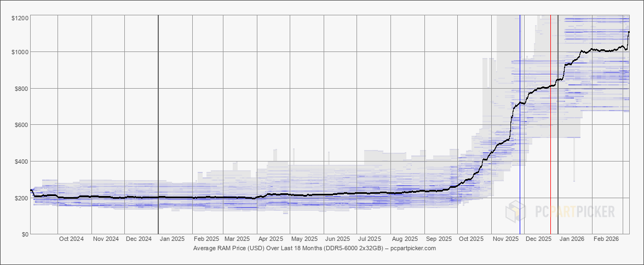
Task: Select the Mar 2025 axis label
Action: coord(237,239)
